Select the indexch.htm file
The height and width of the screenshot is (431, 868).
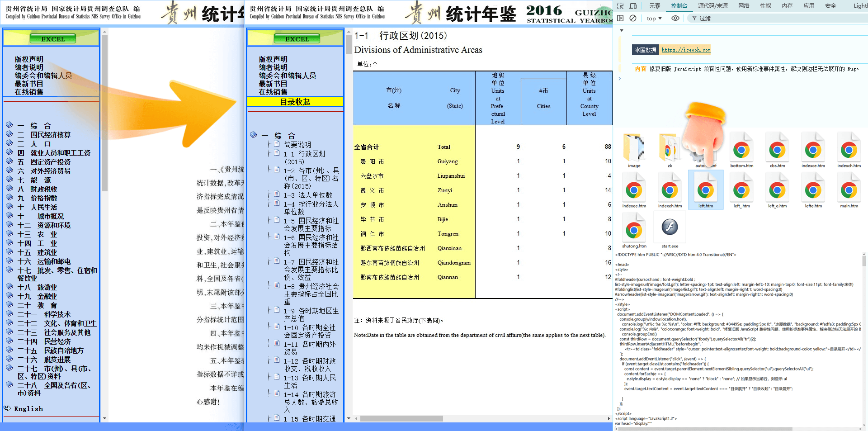pos(849,151)
